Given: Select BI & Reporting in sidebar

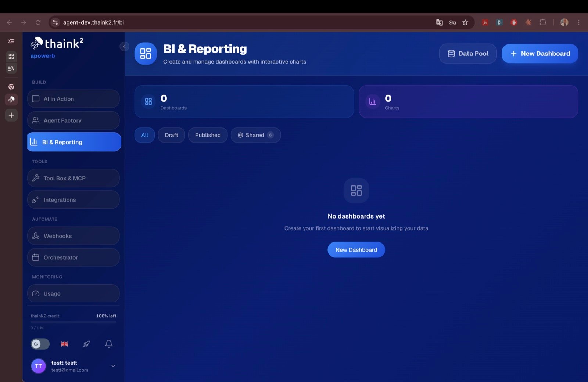Looking at the screenshot, I should [x=74, y=142].
